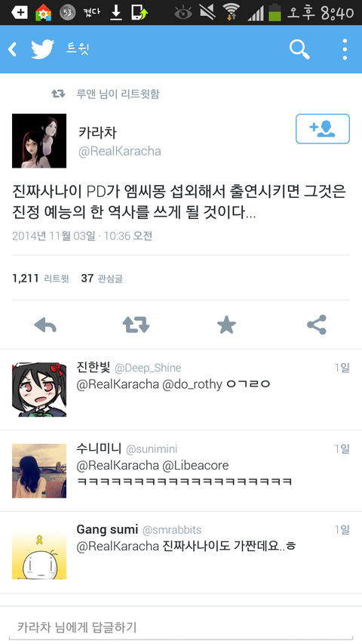View the 1,211 리트윗 list
The image size is (362, 644).
[x=41, y=279]
